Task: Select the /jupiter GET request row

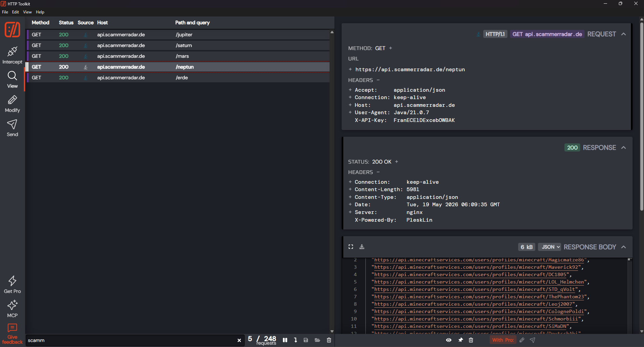Action: click(x=178, y=35)
